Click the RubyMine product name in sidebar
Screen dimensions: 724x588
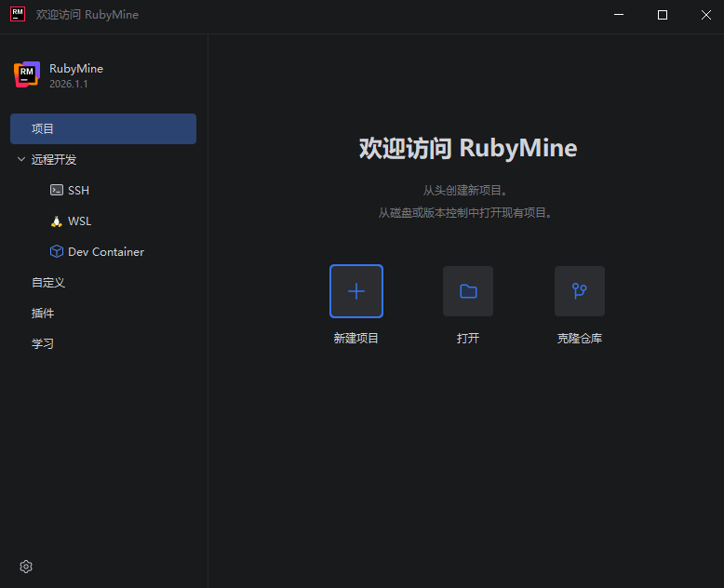coord(76,68)
